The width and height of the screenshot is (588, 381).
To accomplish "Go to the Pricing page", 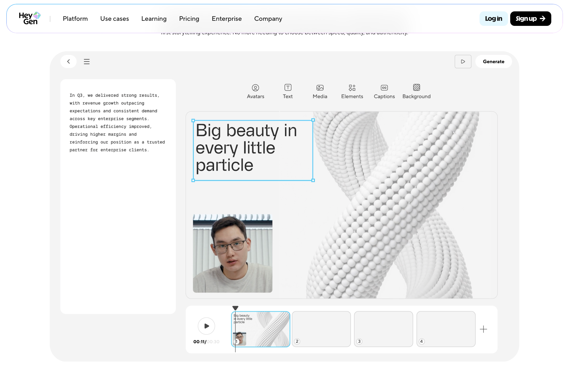I will 189,19.
